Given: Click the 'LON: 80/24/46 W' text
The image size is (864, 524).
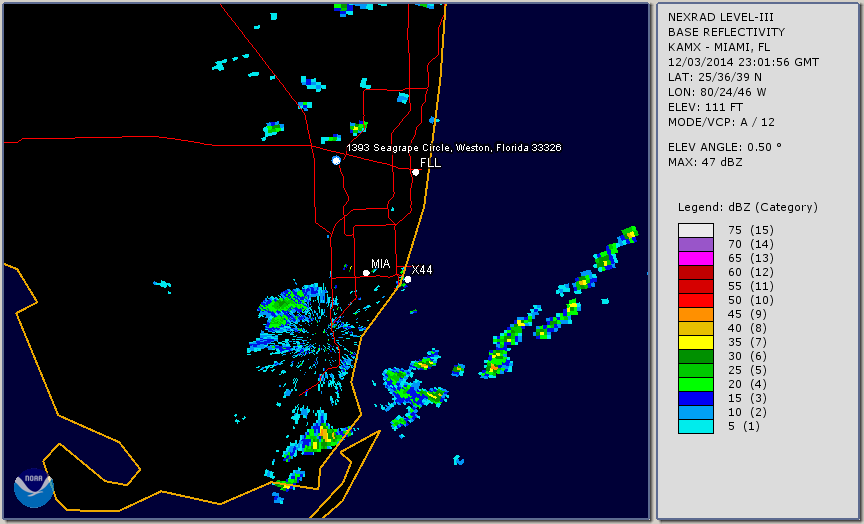Looking at the screenshot, I should click(x=717, y=92).
